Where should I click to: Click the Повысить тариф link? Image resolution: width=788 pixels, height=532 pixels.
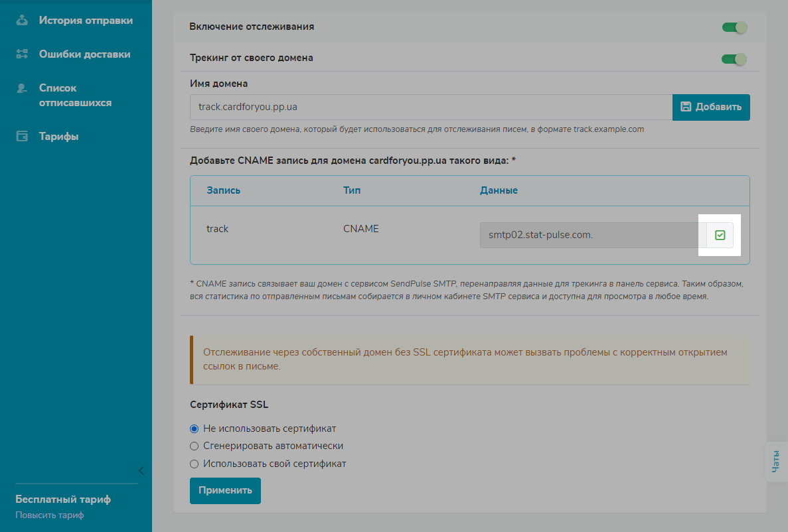pos(49,515)
